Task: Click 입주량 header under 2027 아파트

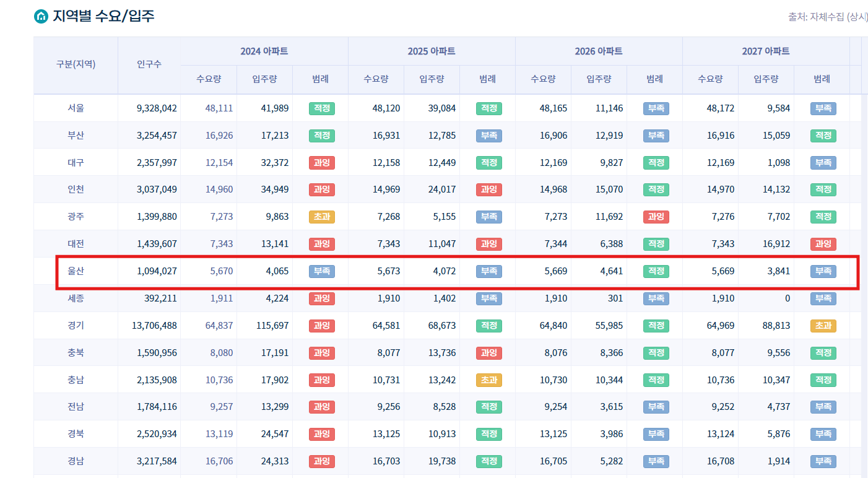Action: click(766, 79)
